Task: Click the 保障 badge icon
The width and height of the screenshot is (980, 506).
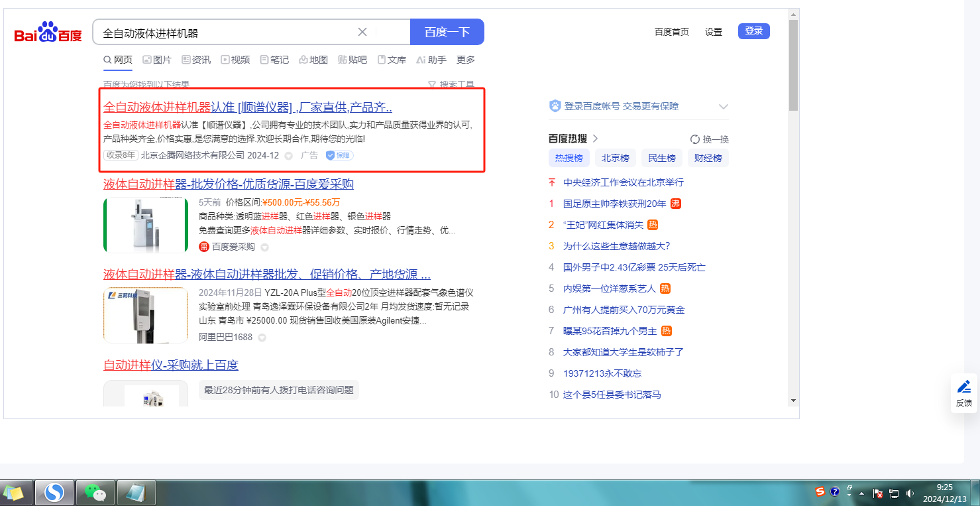Action: [339, 155]
